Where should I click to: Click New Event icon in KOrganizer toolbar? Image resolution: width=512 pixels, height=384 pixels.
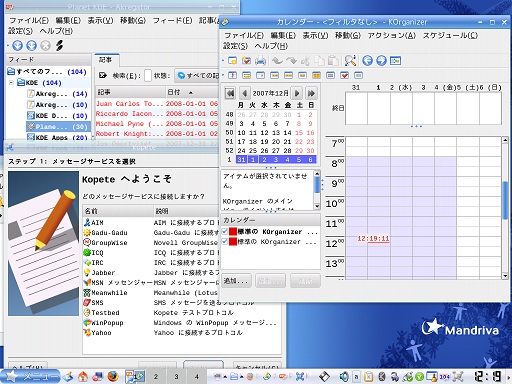click(232, 61)
